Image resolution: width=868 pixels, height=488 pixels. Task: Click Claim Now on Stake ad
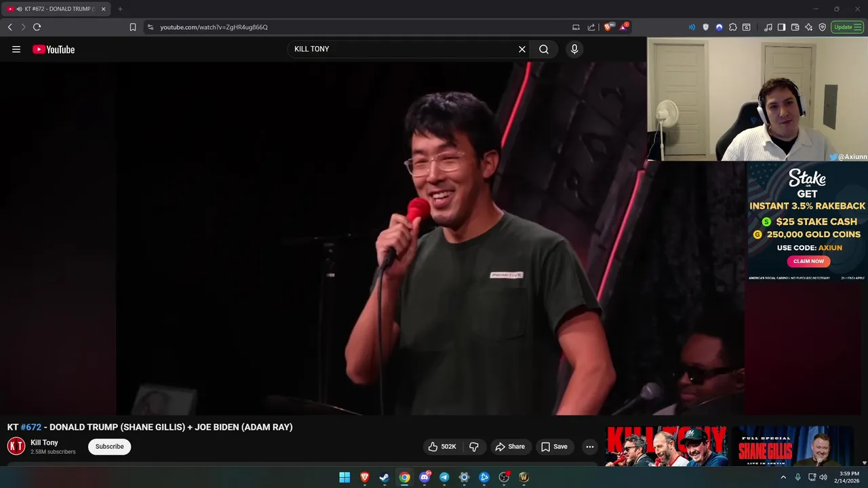pos(808,261)
